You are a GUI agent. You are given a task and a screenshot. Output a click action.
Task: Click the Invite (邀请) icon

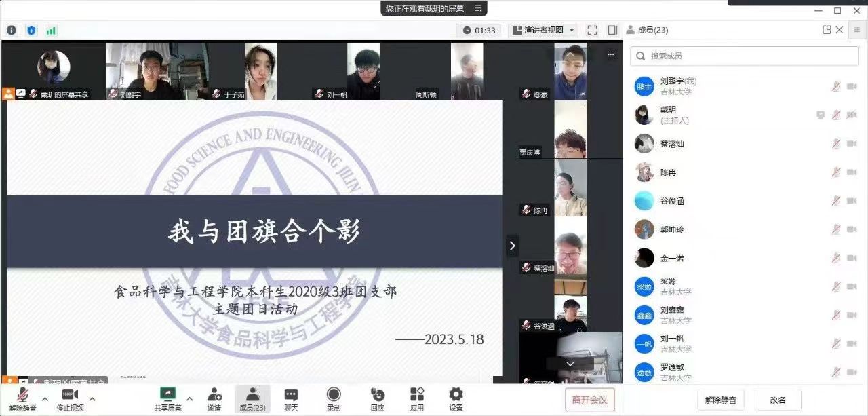[x=214, y=395]
